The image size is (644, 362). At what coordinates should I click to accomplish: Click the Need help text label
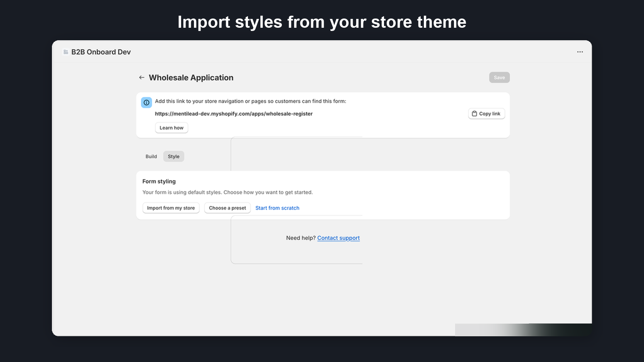[x=300, y=238]
